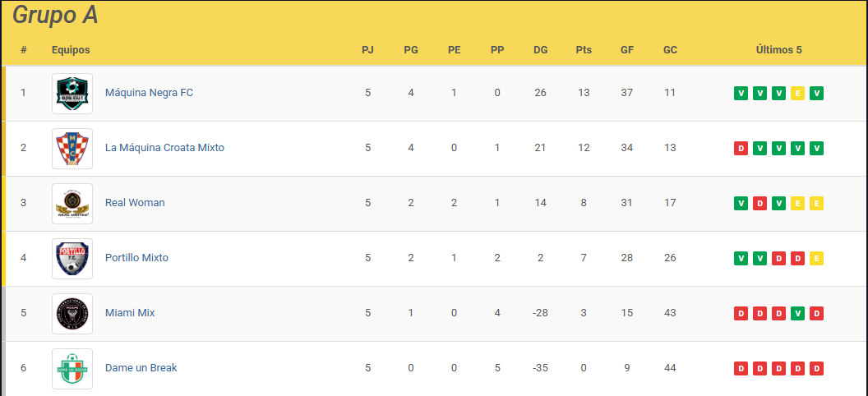Screen dimensions: 868x396
Task: Click the Últimos 5 column header
Action: pyautogui.click(x=778, y=50)
